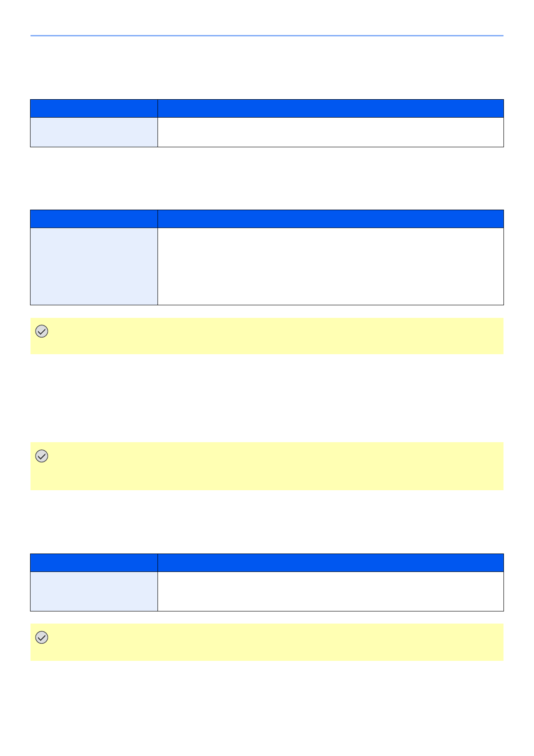
Task: Click inside the top yellow note box
Action: [269, 336]
